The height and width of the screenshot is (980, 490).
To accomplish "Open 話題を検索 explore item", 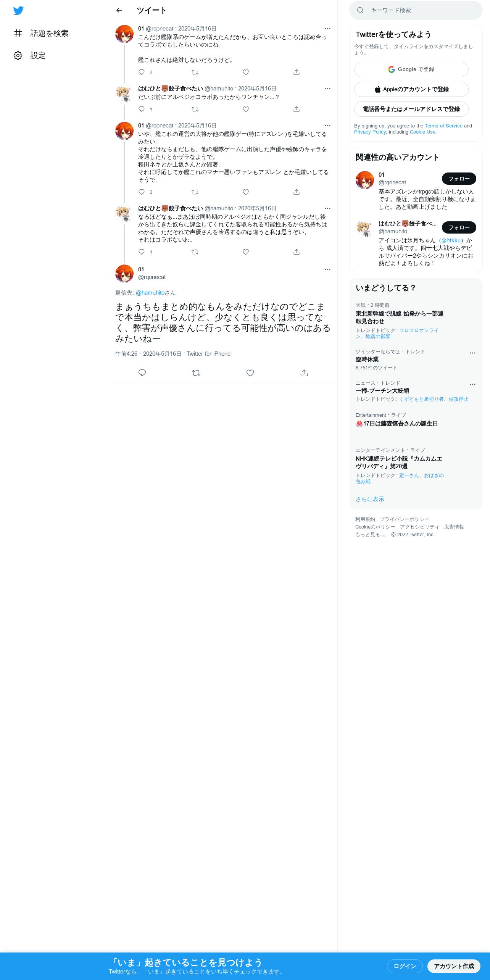I will click(x=41, y=34).
